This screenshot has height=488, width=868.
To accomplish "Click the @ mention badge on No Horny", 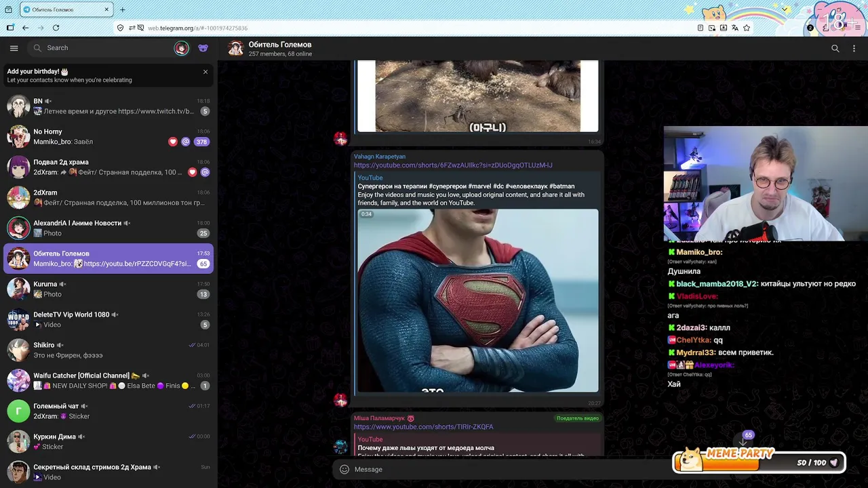I will [x=186, y=142].
